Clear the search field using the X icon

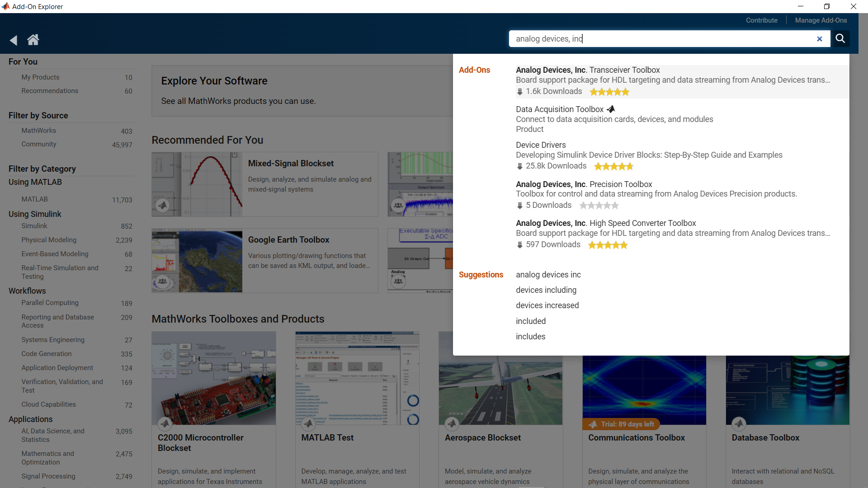820,39
